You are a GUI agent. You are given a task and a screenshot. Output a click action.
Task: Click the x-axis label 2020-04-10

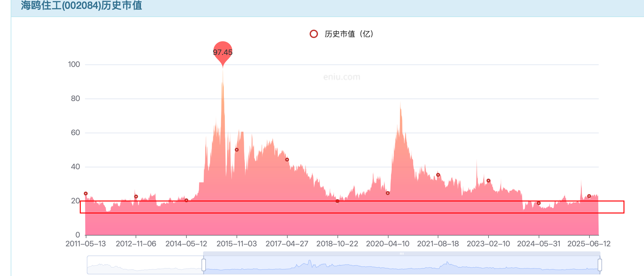point(388,244)
